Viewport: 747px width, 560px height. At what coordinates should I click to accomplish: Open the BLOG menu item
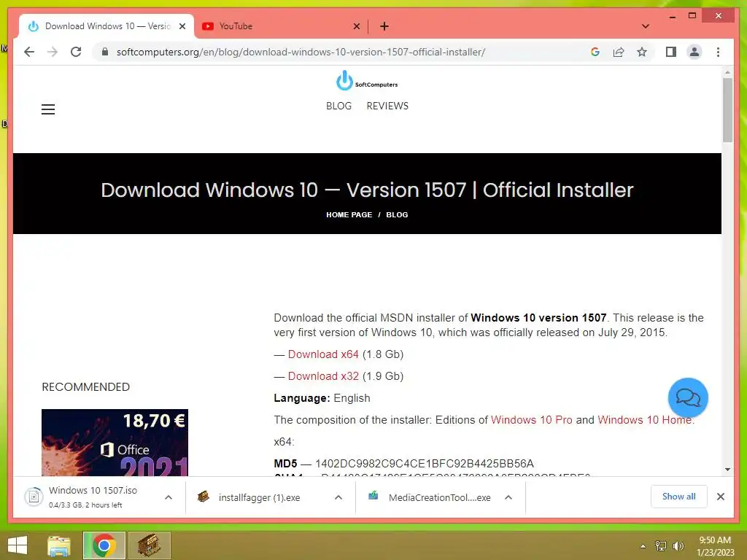click(338, 106)
